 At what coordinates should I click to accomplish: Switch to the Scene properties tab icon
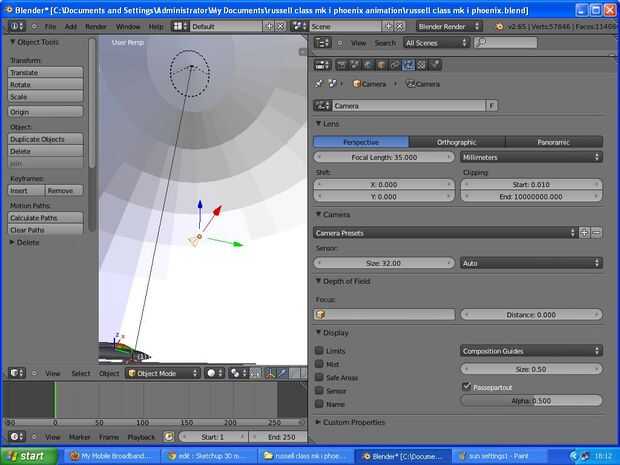[x=355, y=65]
